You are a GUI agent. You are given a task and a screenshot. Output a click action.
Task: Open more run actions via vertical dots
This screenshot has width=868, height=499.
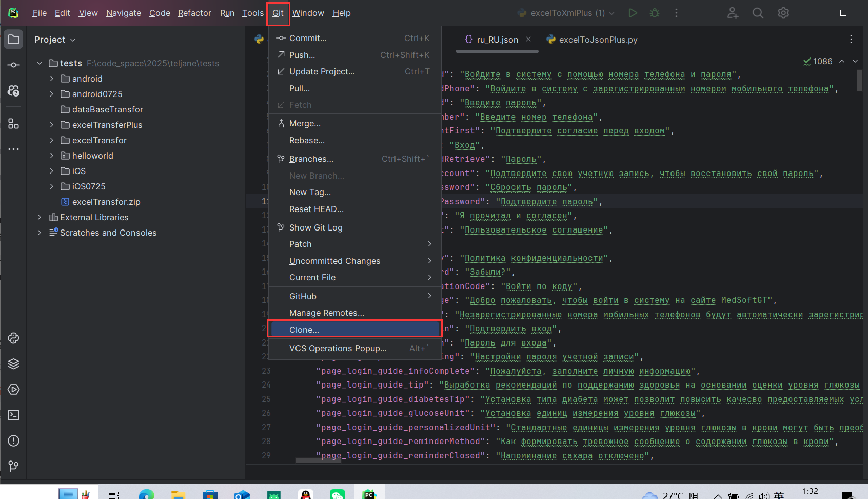click(x=676, y=13)
